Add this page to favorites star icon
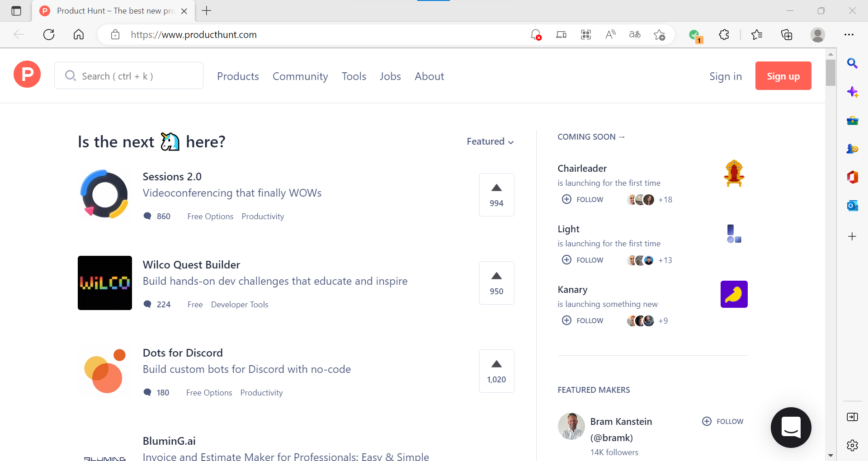This screenshot has height=461, width=868. pyautogui.click(x=659, y=34)
